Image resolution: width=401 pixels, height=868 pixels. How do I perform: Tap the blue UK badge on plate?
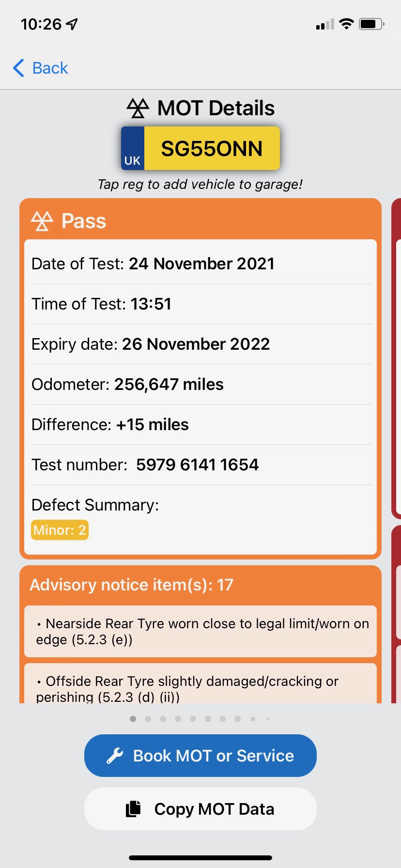coord(133,149)
